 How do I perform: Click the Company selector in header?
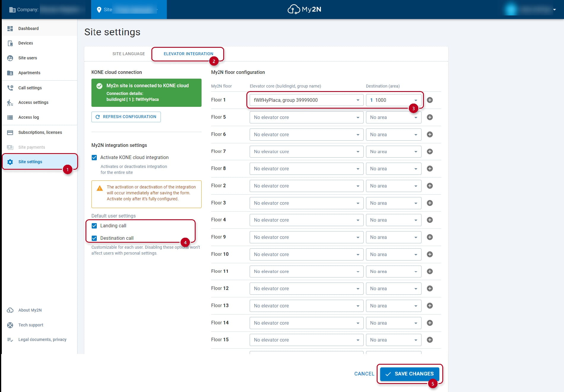point(46,10)
